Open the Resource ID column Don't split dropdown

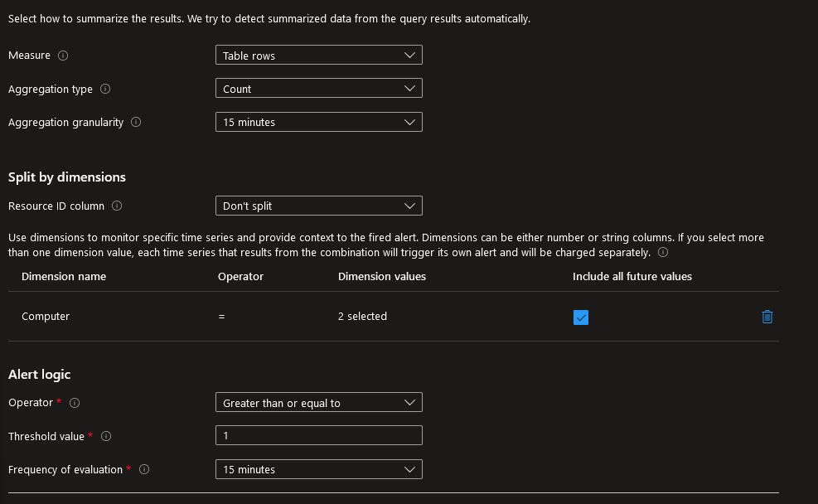pyautogui.click(x=318, y=206)
